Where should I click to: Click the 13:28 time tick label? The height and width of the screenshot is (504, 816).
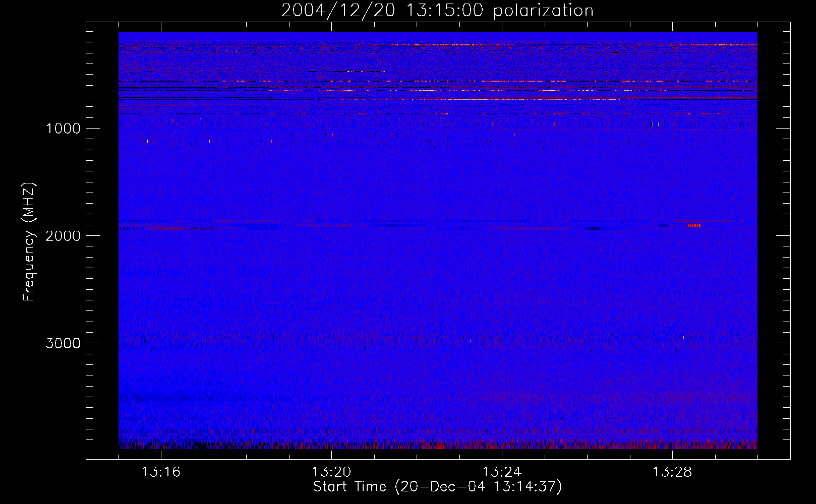pos(672,472)
